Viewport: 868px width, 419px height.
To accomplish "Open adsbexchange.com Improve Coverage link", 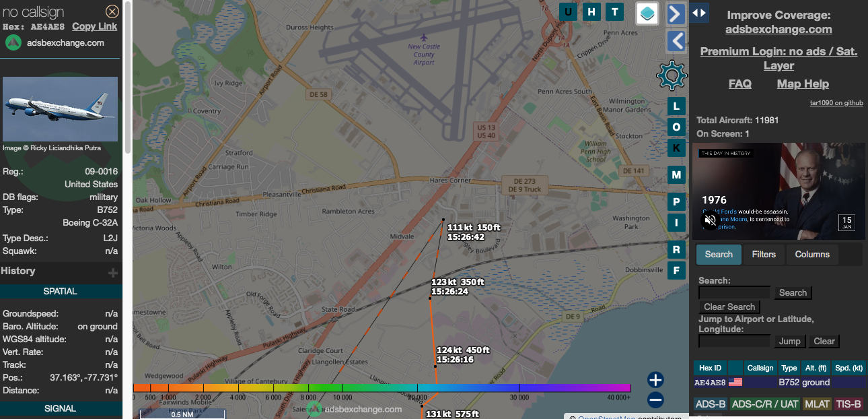I will pyautogui.click(x=779, y=29).
